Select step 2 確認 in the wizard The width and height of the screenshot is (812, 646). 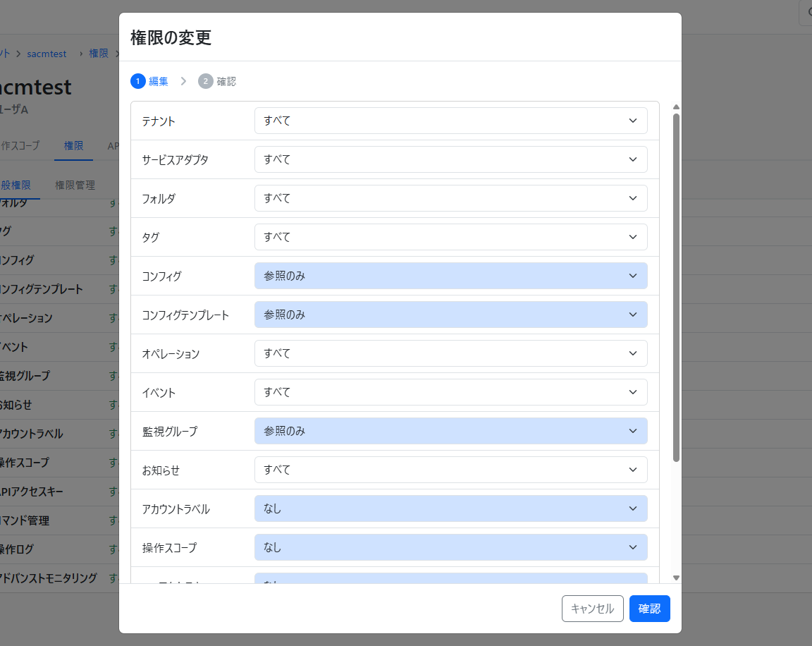[217, 81]
